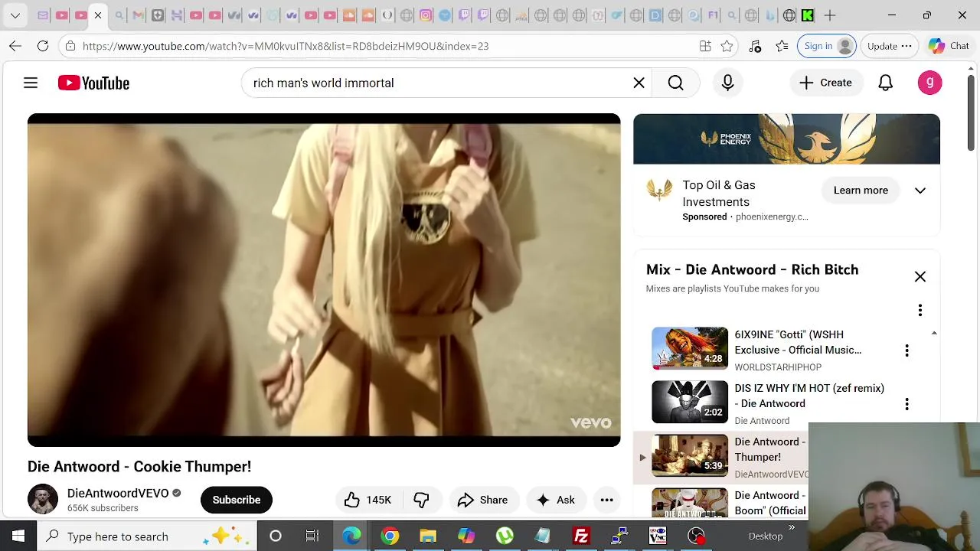Click the browser address bar URL
This screenshot has width=980, height=551.
coord(286,46)
